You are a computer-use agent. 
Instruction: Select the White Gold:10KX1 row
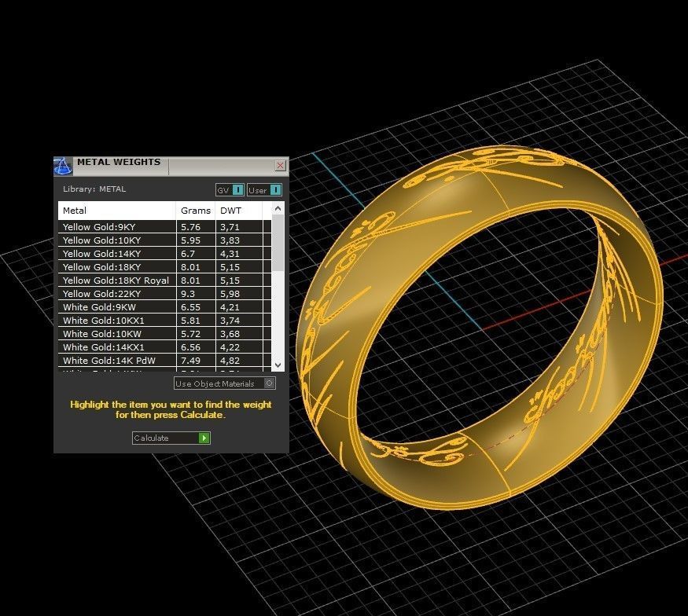click(x=164, y=321)
